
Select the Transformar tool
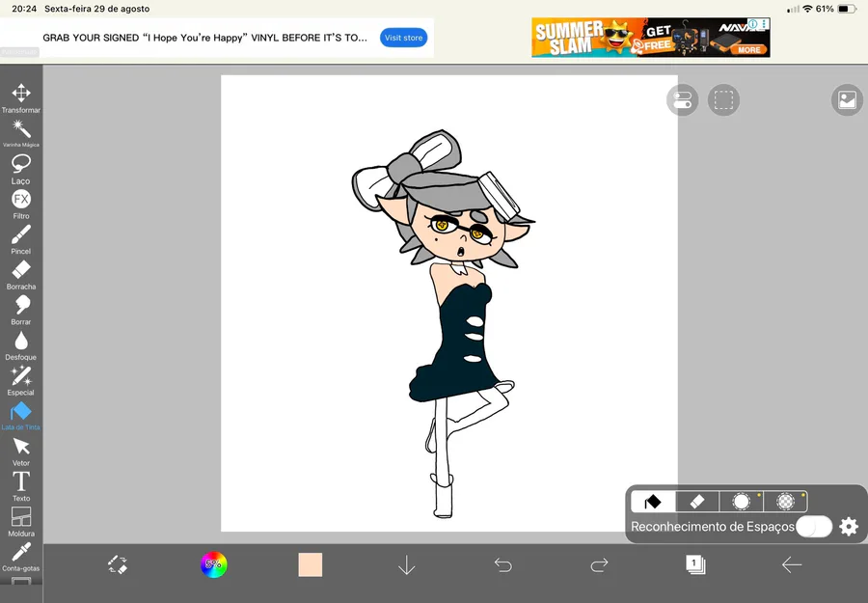21,98
